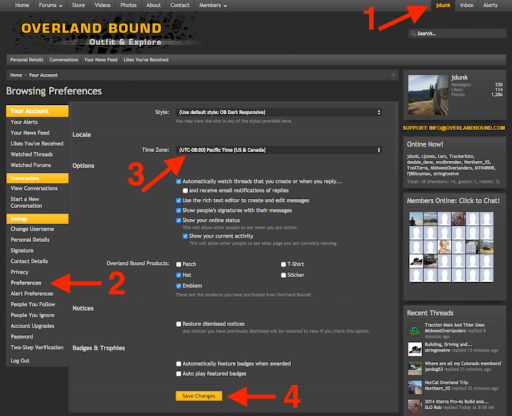Go to the Store menu item
This screenshot has height=416, width=512.
point(78,5)
